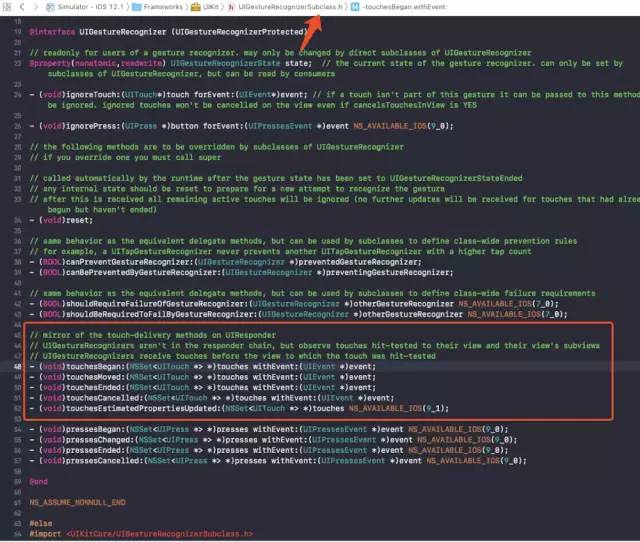Screen dimensions: 640x542
Task: Click the UIKit toolbox icon
Action: point(196,7)
